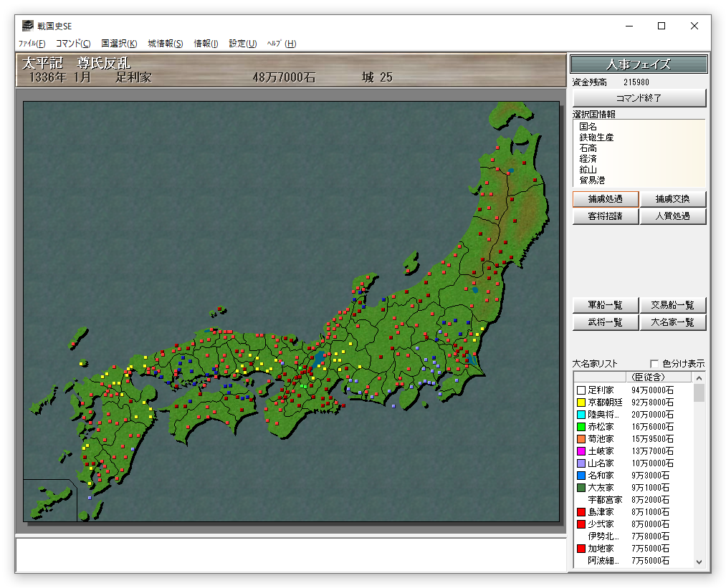The height and width of the screenshot is (588, 726).
Task: Open the 武将一覧 list
Action: click(606, 322)
